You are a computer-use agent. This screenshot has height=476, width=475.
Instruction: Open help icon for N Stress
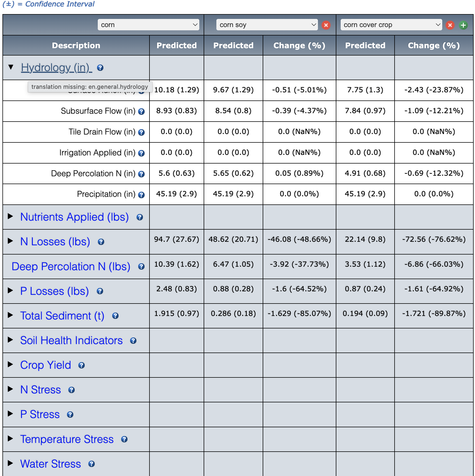coord(71,390)
